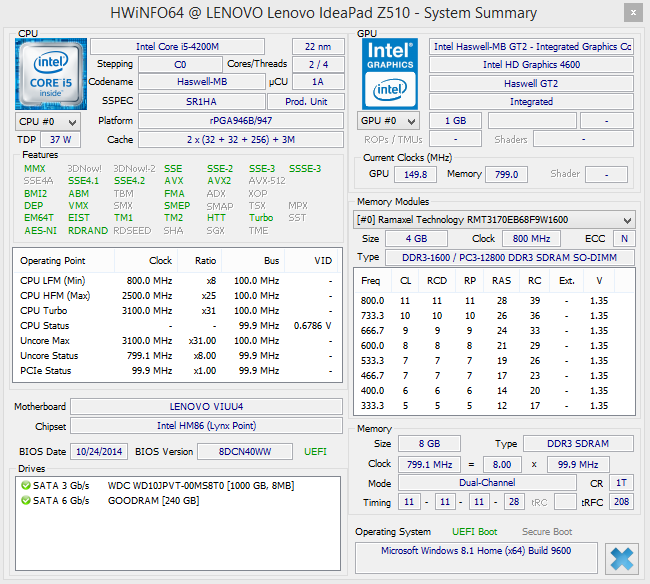This screenshot has height=584, width=650.
Task: Select the CPU Turbo operating point row
Action: [x=177, y=310]
